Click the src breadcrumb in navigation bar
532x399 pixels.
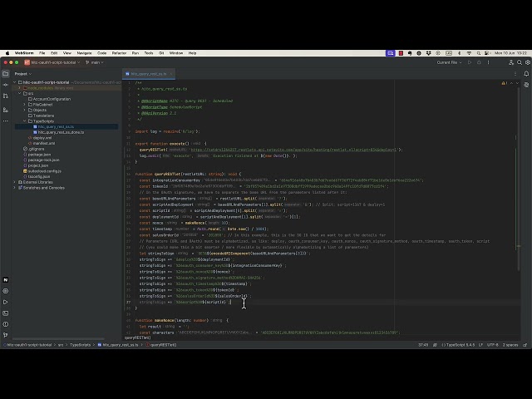[61, 345]
